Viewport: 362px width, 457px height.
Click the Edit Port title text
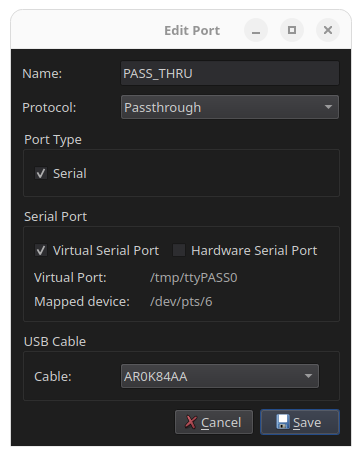[192, 31]
